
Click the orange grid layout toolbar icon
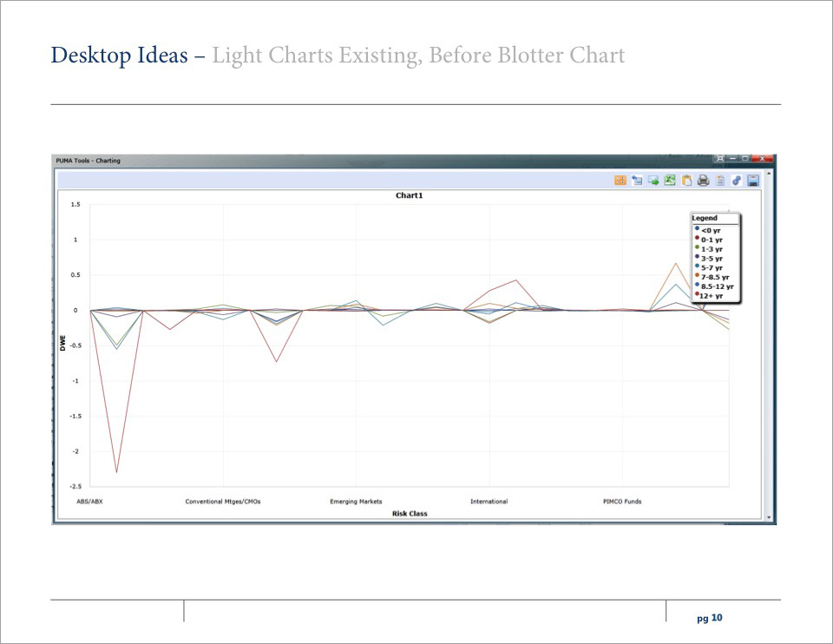pos(620,181)
